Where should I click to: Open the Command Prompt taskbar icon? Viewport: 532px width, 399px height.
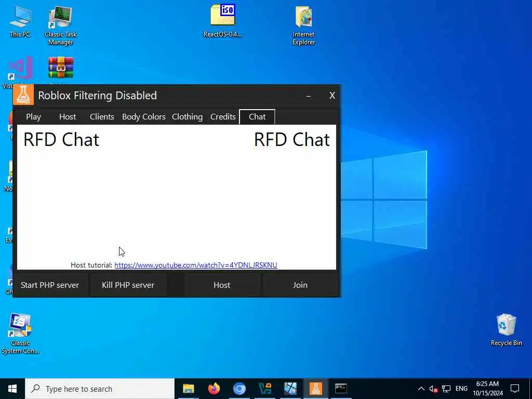point(341,389)
